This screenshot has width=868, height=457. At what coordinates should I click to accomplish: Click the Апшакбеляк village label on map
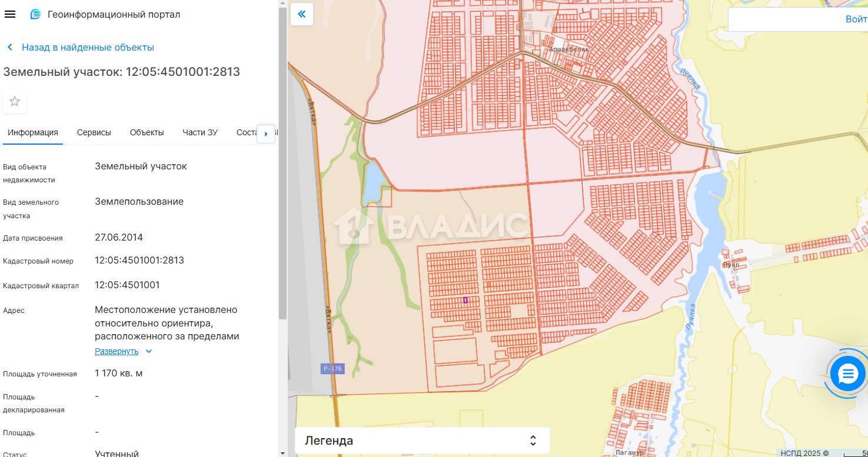(569, 50)
